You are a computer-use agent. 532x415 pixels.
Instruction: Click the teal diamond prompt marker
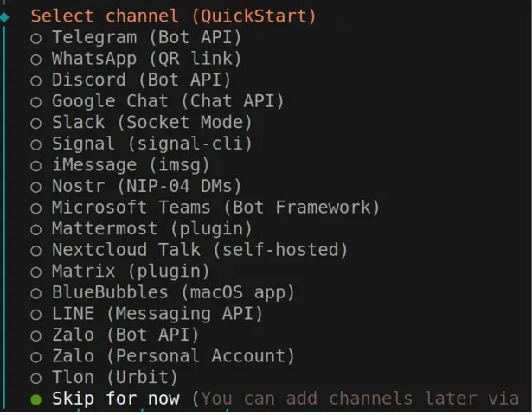(x=5, y=17)
